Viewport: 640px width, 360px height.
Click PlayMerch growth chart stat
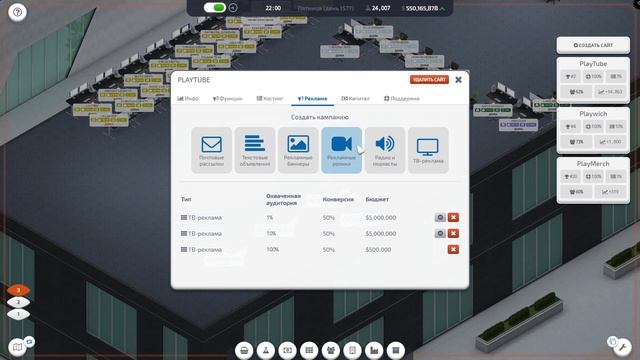[610, 192]
